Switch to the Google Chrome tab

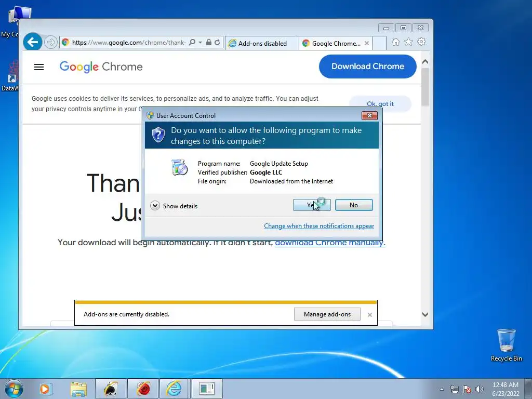[332, 44]
